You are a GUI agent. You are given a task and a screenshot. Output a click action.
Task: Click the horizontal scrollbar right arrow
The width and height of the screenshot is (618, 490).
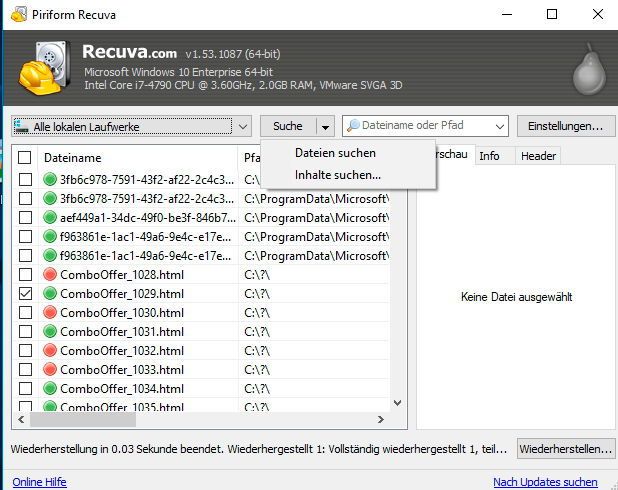[380, 419]
